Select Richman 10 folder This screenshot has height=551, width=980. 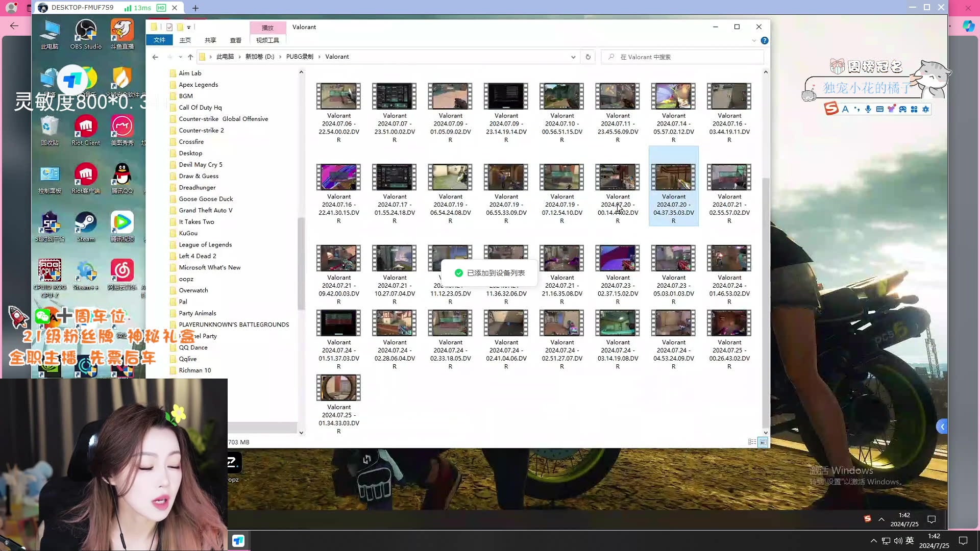click(194, 370)
